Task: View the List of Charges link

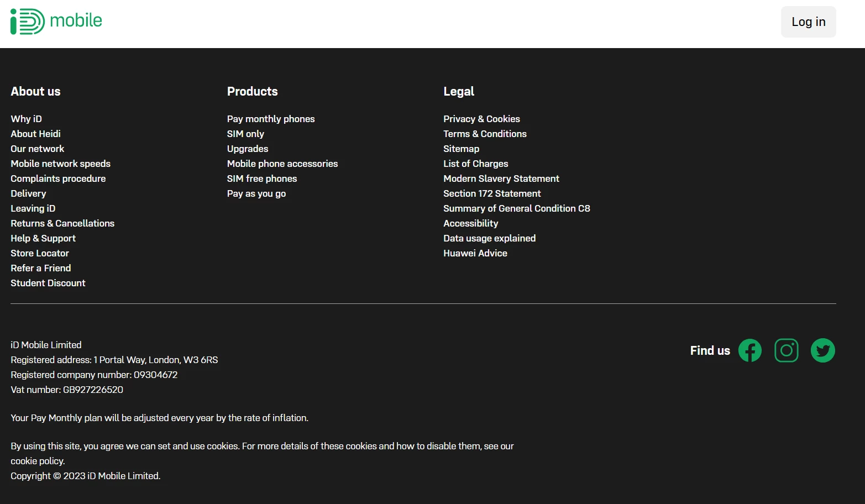Action: coord(476,164)
